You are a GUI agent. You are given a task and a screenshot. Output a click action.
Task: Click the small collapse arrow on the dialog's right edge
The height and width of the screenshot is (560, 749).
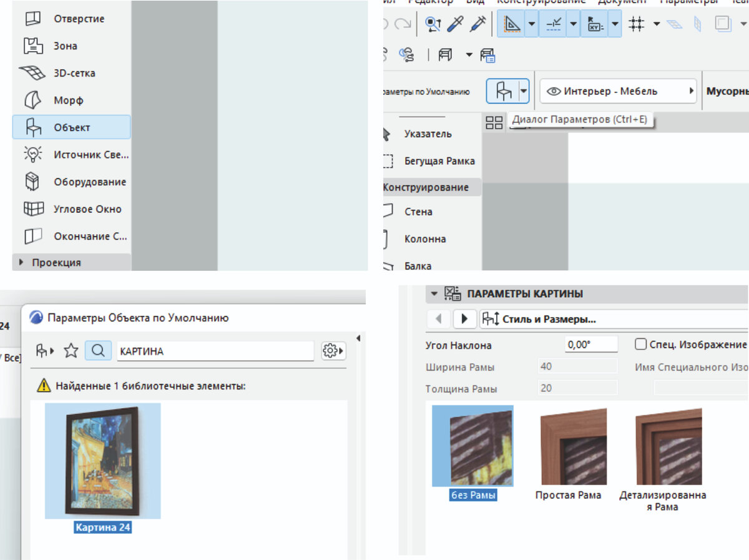coord(358,338)
